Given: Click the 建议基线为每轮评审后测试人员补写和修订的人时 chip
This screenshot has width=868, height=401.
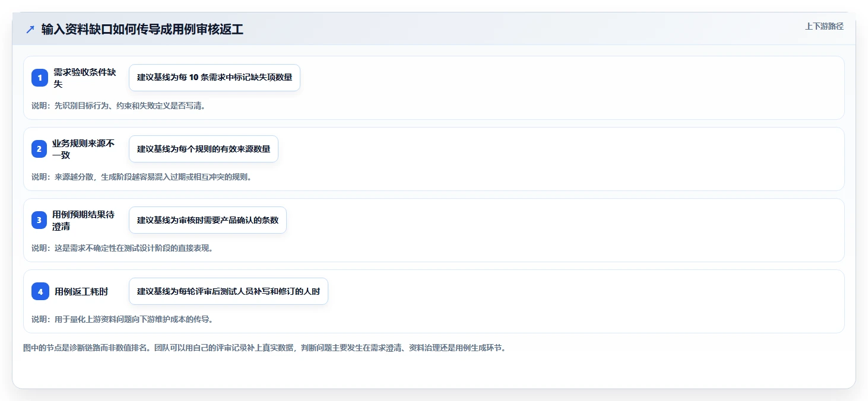Looking at the screenshot, I should [229, 291].
